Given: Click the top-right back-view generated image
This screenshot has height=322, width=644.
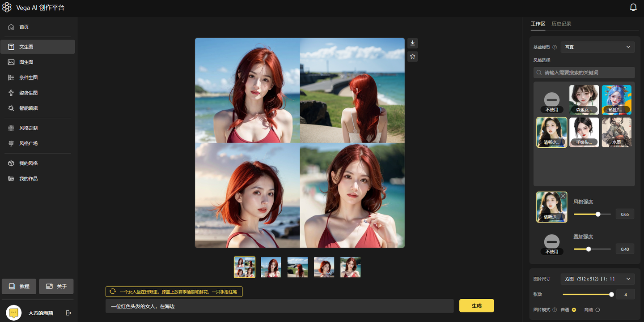Looking at the screenshot, I should pyautogui.click(x=352, y=90).
